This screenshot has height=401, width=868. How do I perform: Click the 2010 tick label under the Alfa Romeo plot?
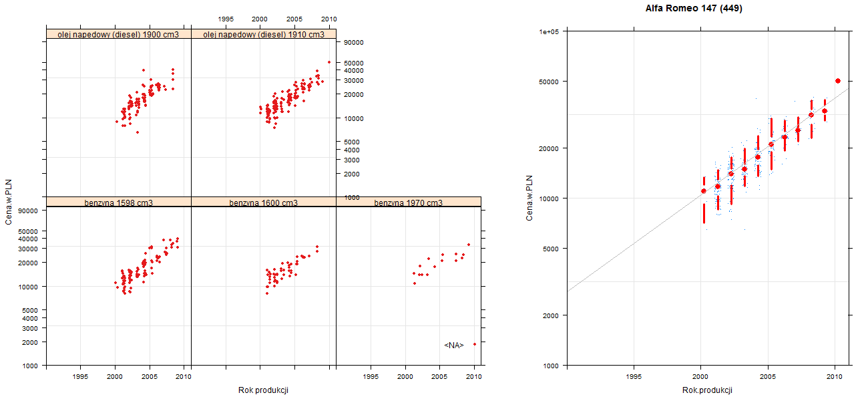point(834,378)
